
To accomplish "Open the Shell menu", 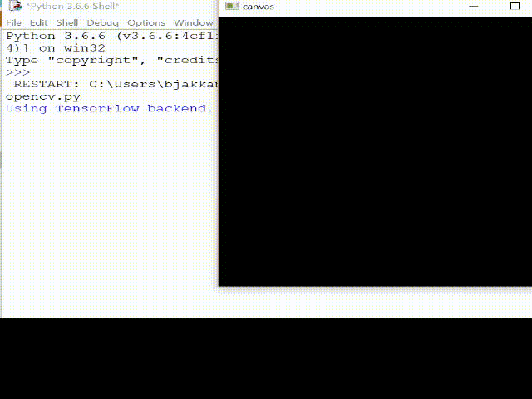I will click(66, 23).
